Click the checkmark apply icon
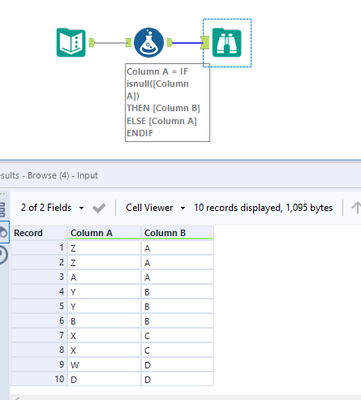Image resolution: width=361 pixels, height=400 pixels. click(x=99, y=208)
